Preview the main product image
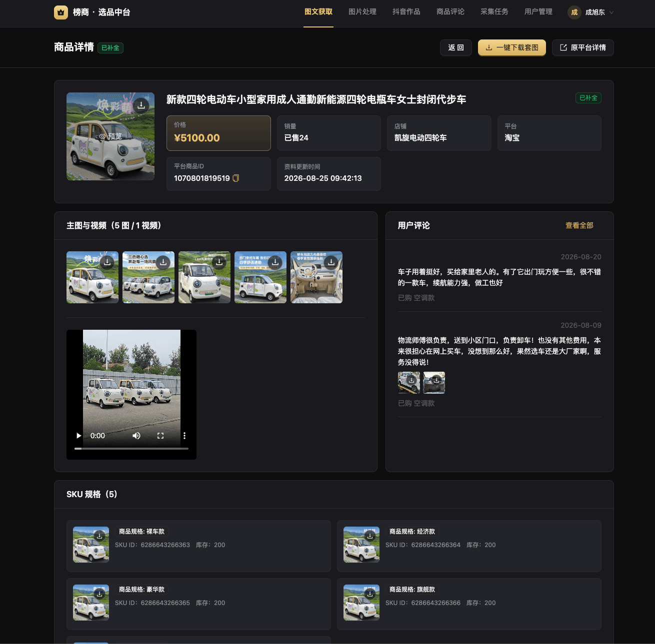655x644 pixels. 110,136
